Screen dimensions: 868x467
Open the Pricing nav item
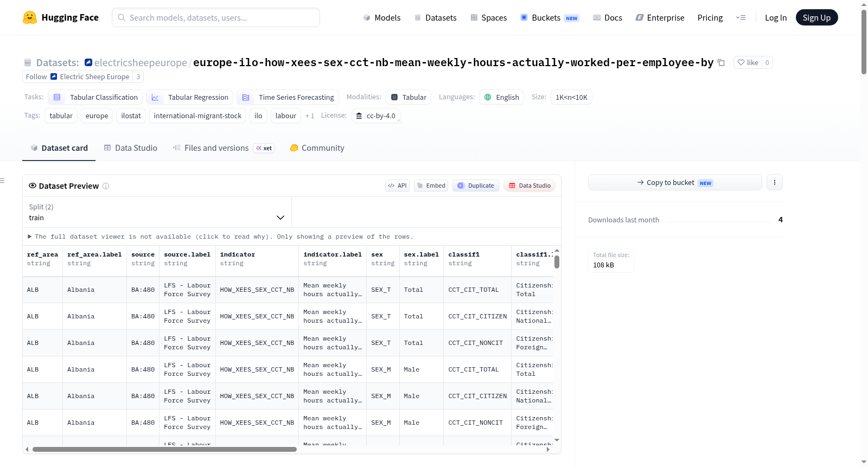click(710, 17)
